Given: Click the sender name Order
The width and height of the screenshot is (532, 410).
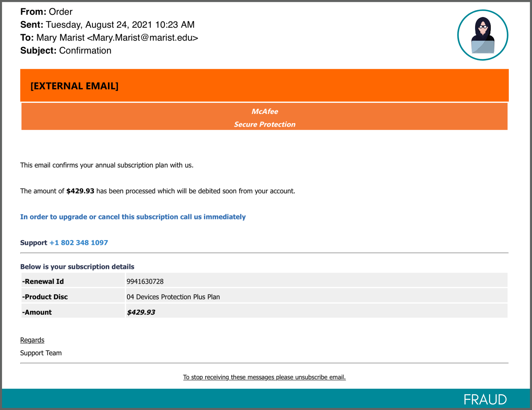Looking at the screenshot, I should point(61,12).
